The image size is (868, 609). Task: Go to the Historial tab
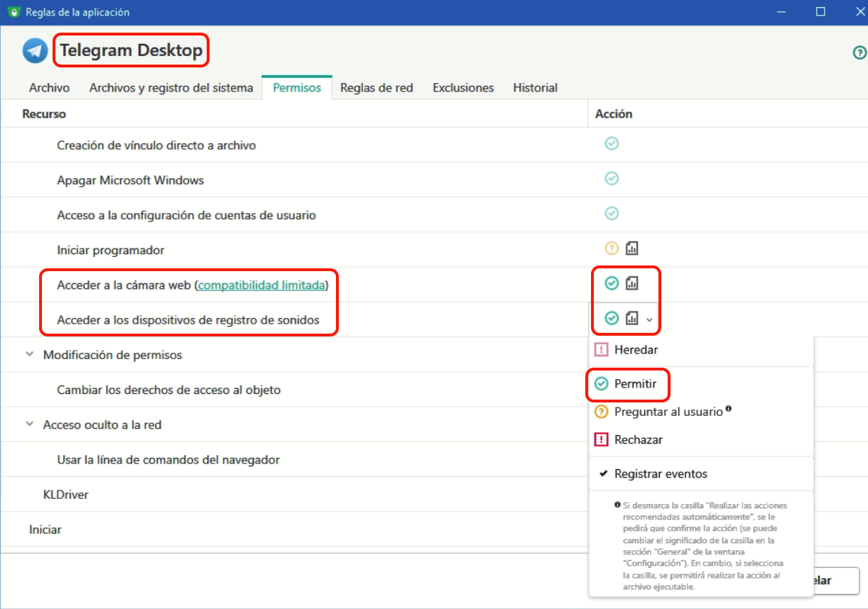click(535, 87)
